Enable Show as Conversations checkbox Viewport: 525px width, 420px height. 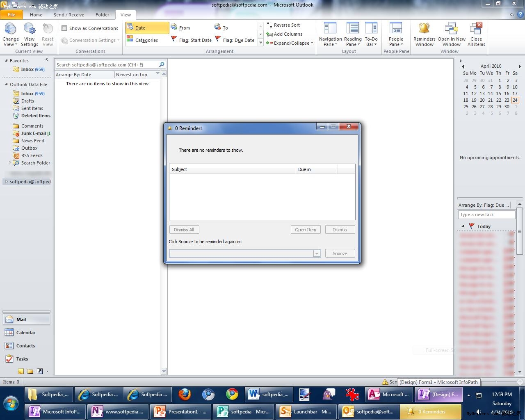[x=64, y=28]
